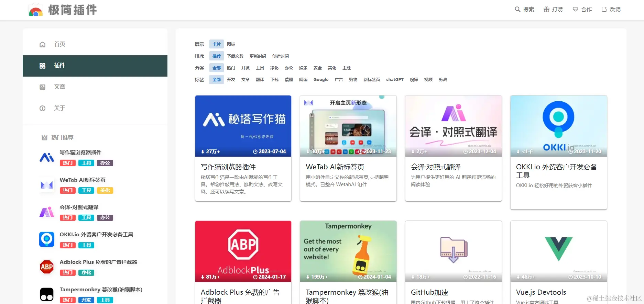The width and height of the screenshot is (644, 304).
Task: Open the 写作猫浏览器插件 card title
Action: pos(228,167)
